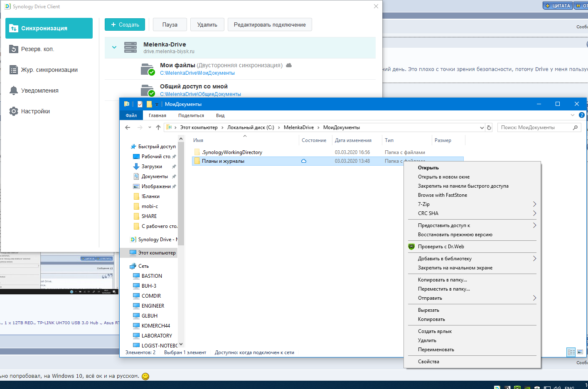Viewport: 588px width, 389px height.
Task: Click Редактировать подключение button
Action: tap(270, 24)
